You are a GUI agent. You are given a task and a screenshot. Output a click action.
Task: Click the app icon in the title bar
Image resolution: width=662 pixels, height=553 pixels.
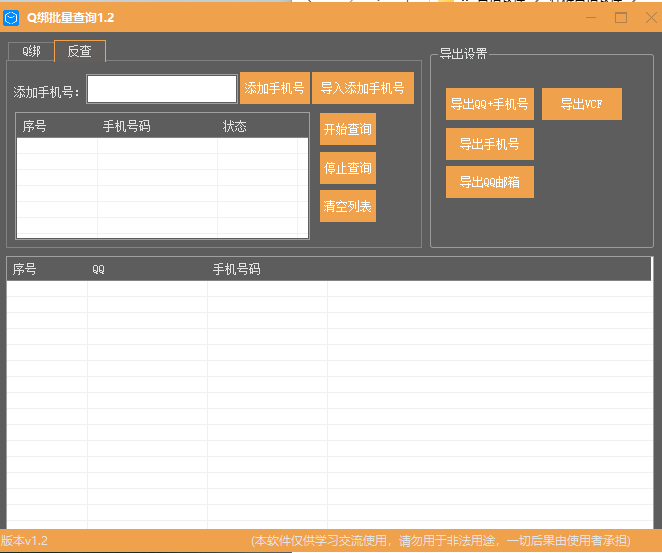(x=12, y=16)
